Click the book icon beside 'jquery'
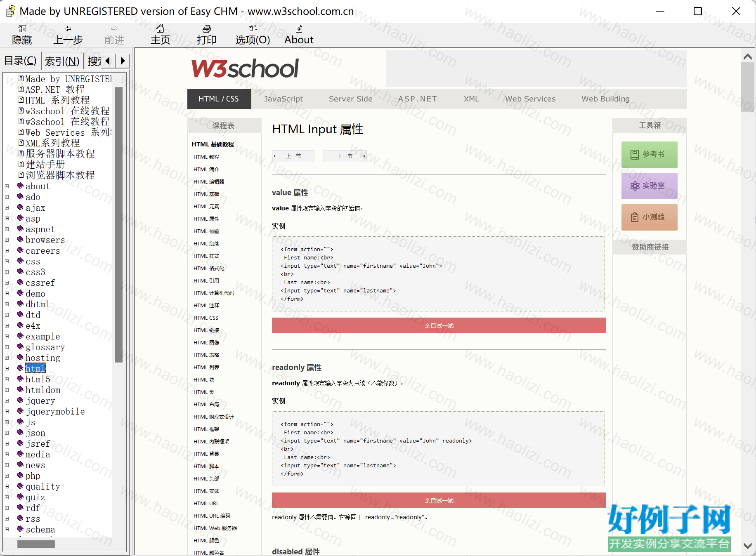Screen dimensions: 756x556 click(20, 401)
